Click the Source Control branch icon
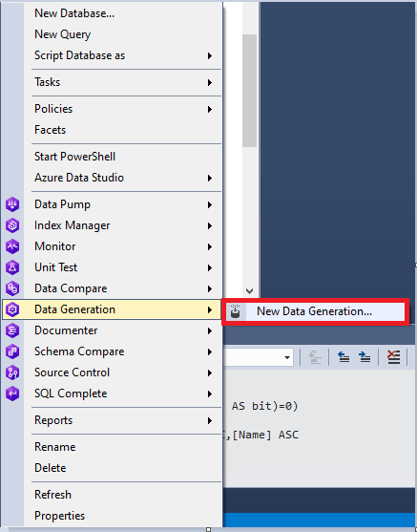The height and width of the screenshot is (532, 417). click(12, 372)
